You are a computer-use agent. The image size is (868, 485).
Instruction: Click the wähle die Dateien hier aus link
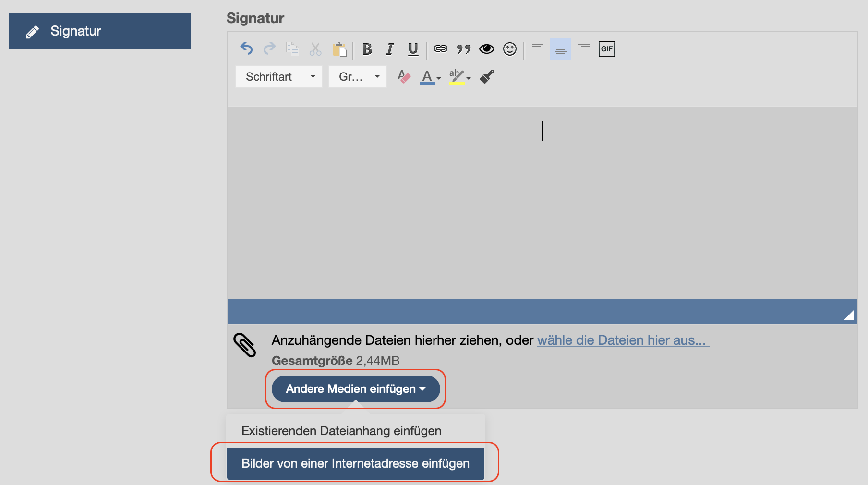click(x=623, y=340)
